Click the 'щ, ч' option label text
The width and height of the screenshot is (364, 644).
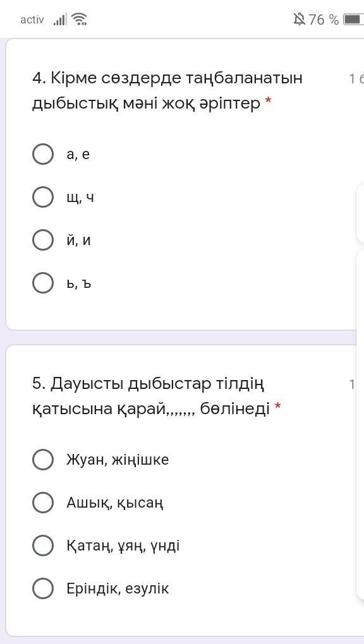click(x=80, y=198)
